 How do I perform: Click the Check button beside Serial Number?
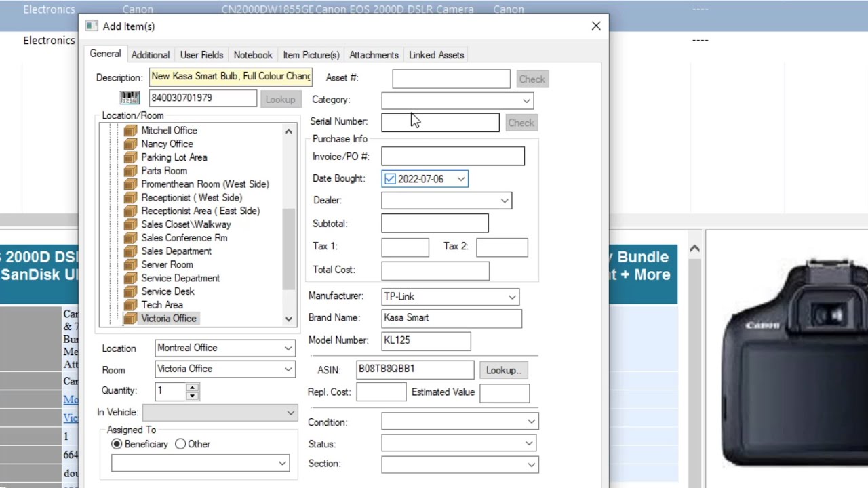pyautogui.click(x=521, y=123)
